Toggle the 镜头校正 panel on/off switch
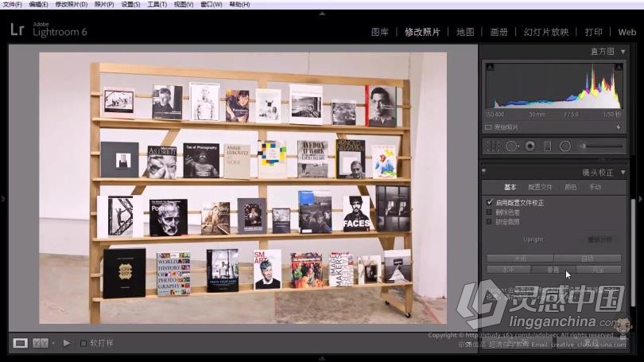The image size is (644, 362). pos(484,171)
